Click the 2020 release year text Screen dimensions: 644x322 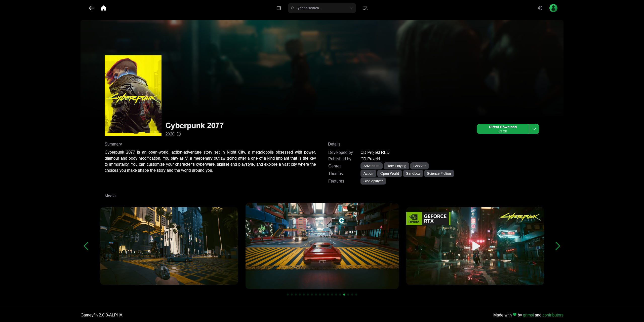coord(170,134)
